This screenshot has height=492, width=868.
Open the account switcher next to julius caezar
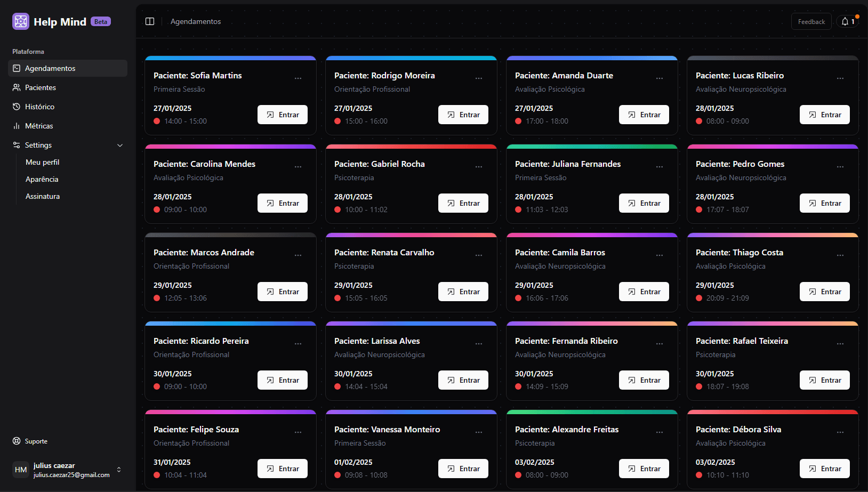[x=118, y=470]
